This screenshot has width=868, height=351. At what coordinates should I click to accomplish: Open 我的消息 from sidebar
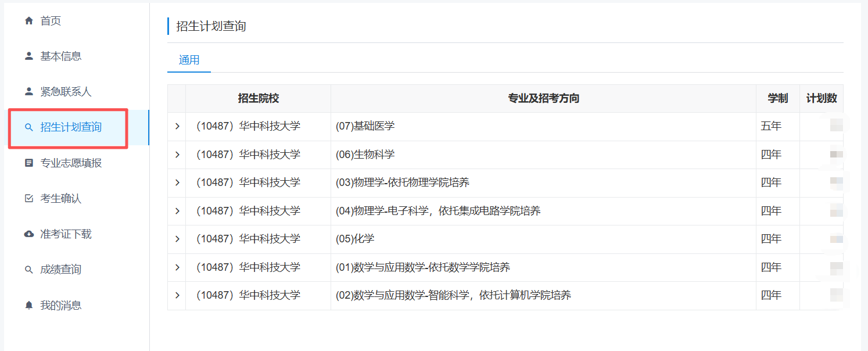60,305
